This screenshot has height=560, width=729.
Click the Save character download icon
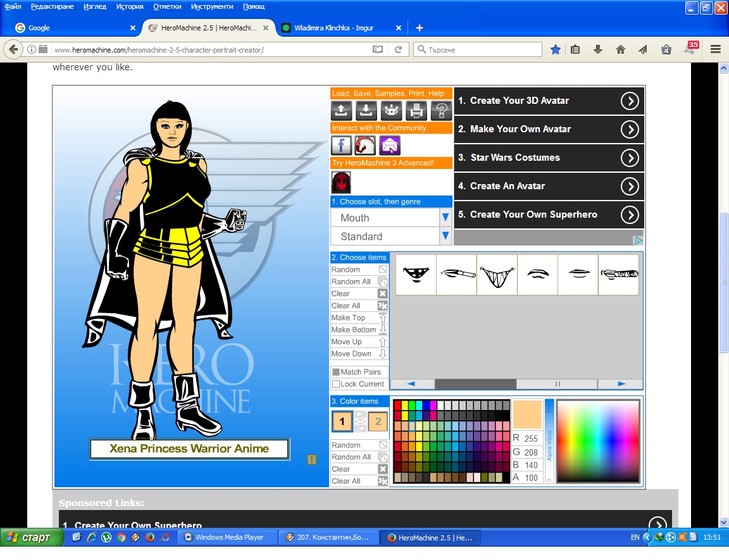point(366,111)
